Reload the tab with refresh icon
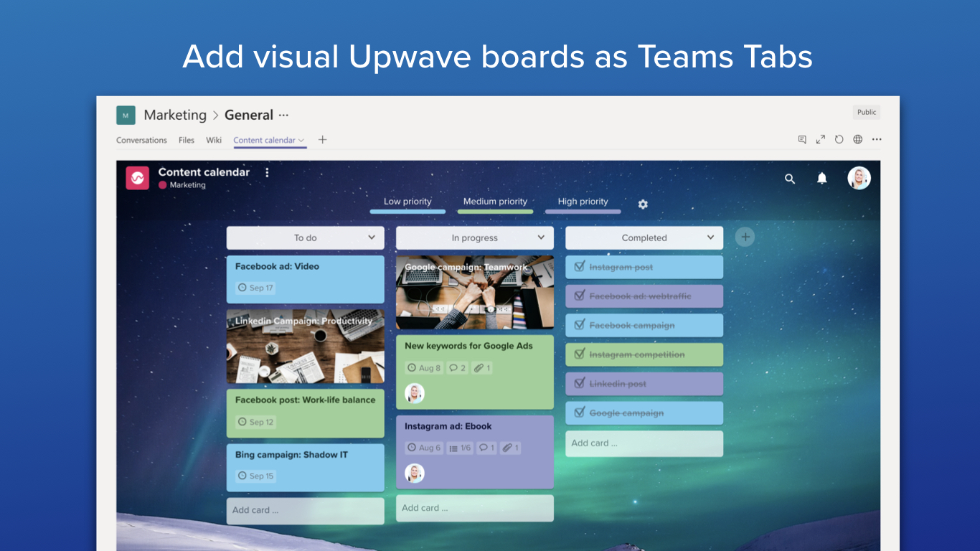The image size is (980, 551). click(839, 139)
